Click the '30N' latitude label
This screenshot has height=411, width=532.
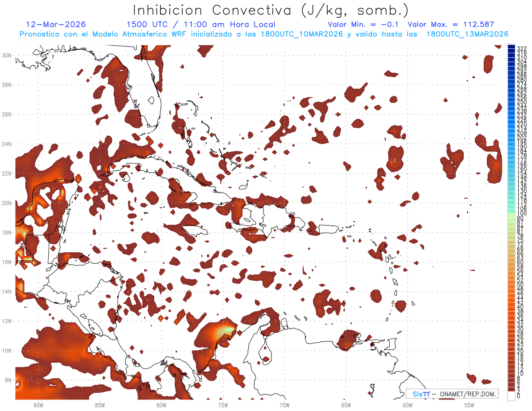tap(7, 55)
